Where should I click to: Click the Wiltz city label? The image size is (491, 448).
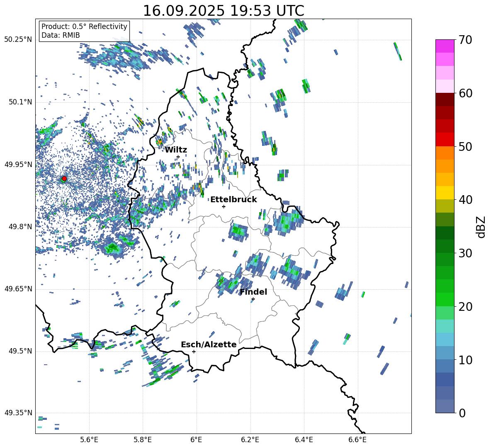pyautogui.click(x=176, y=150)
